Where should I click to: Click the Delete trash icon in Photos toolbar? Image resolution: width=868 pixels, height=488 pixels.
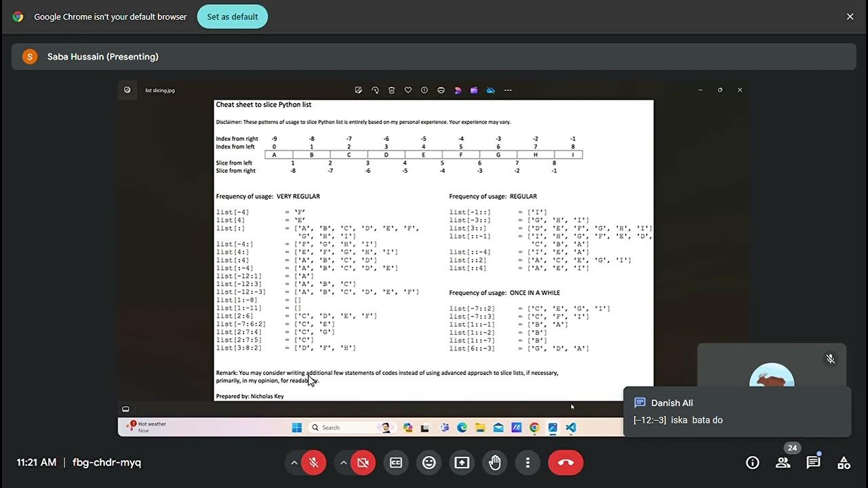(391, 90)
